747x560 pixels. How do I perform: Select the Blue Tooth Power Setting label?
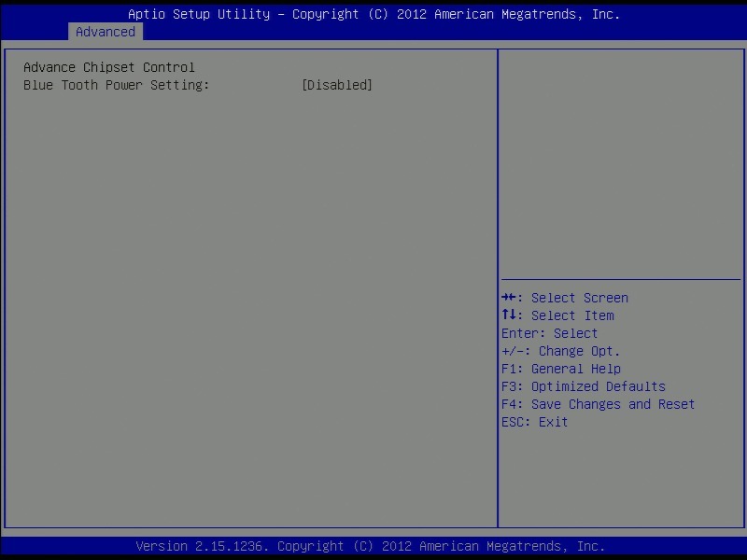pyautogui.click(x=116, y=85)
